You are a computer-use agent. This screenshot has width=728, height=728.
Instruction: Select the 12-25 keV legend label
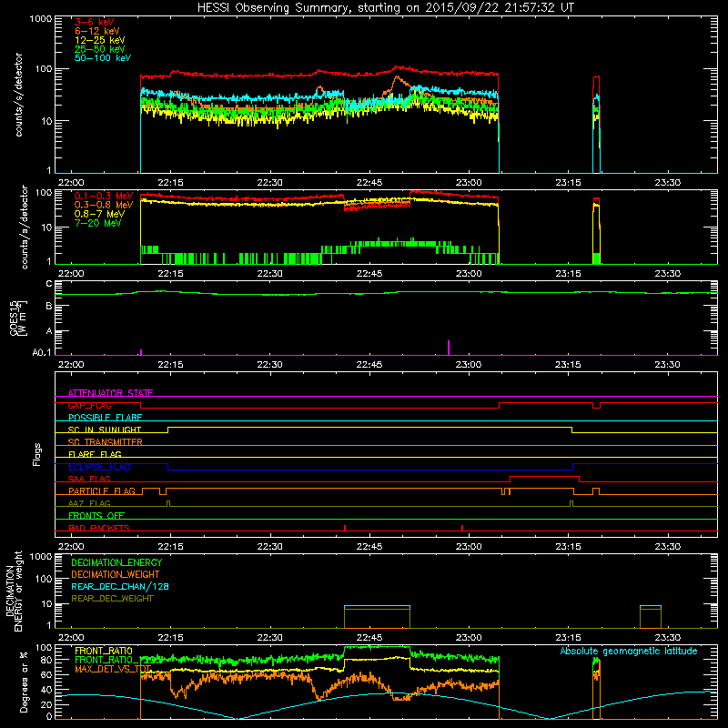100,40
